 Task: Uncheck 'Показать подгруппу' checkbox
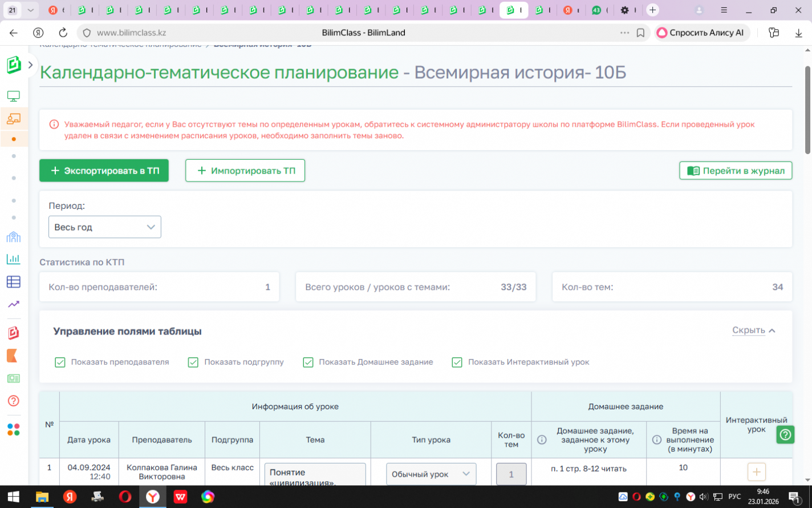click(x=193, y=362)
